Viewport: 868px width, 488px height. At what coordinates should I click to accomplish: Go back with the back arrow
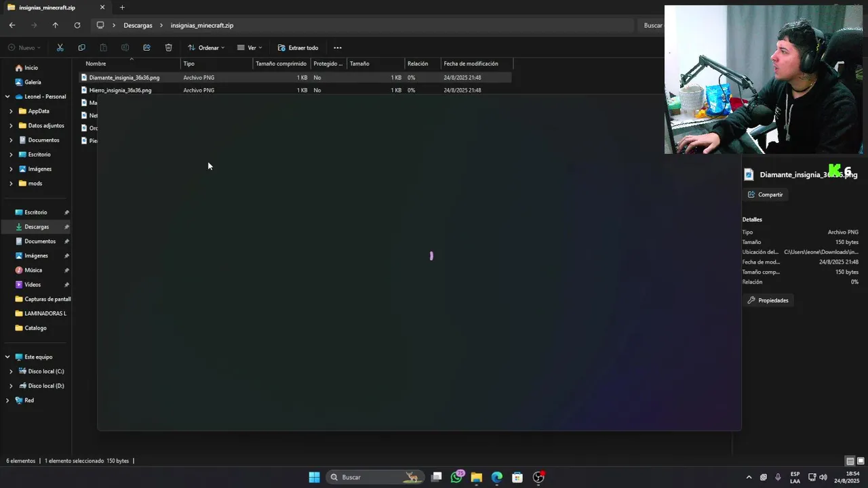pos(12,25)
